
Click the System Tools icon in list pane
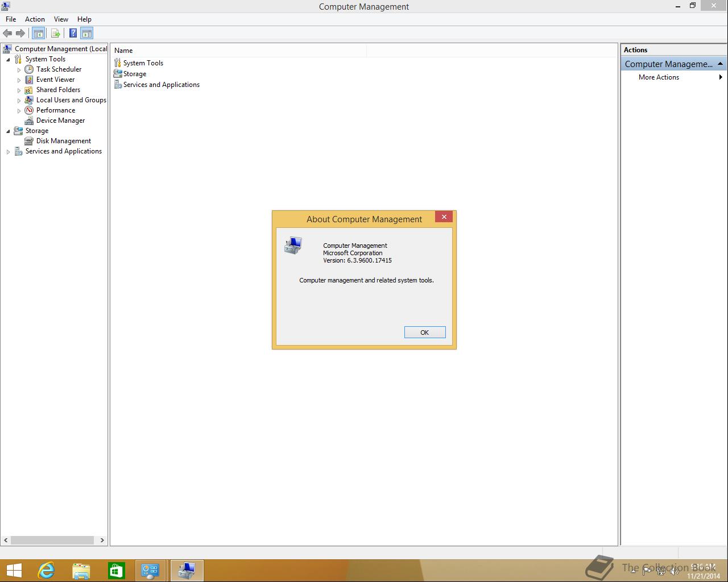(x=118, y=63)
